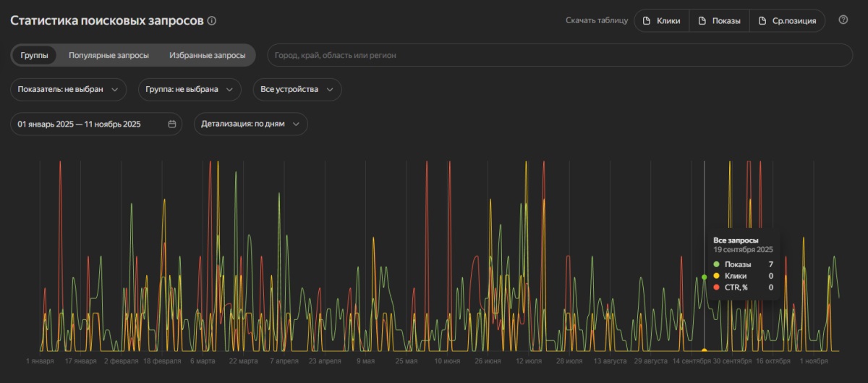The image size is (868, 383).
Task: Click the yellow Клики legend dot
Action: (717, 276)
